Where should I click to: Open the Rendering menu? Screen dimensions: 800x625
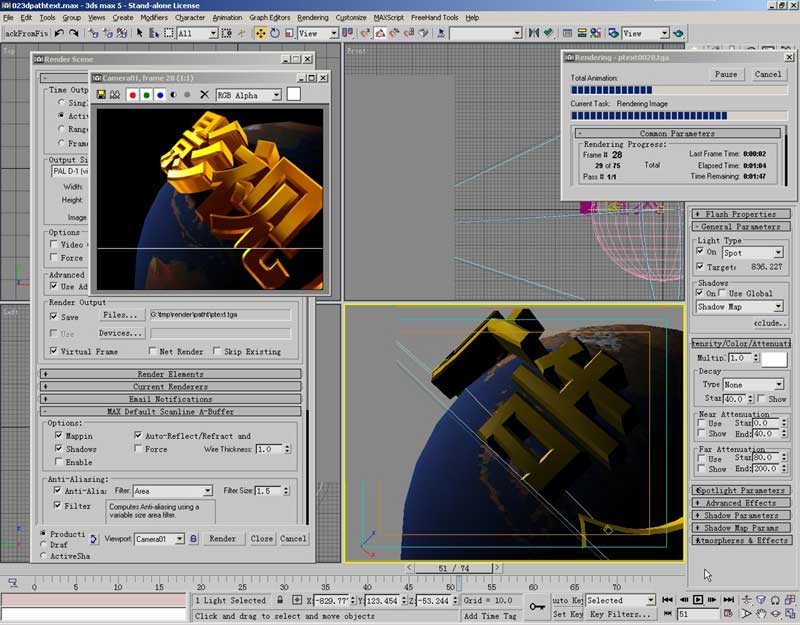coord(312,18)
